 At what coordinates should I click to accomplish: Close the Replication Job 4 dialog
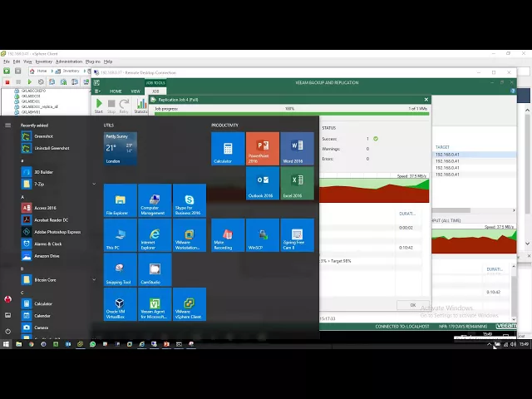tap(426, 100)
